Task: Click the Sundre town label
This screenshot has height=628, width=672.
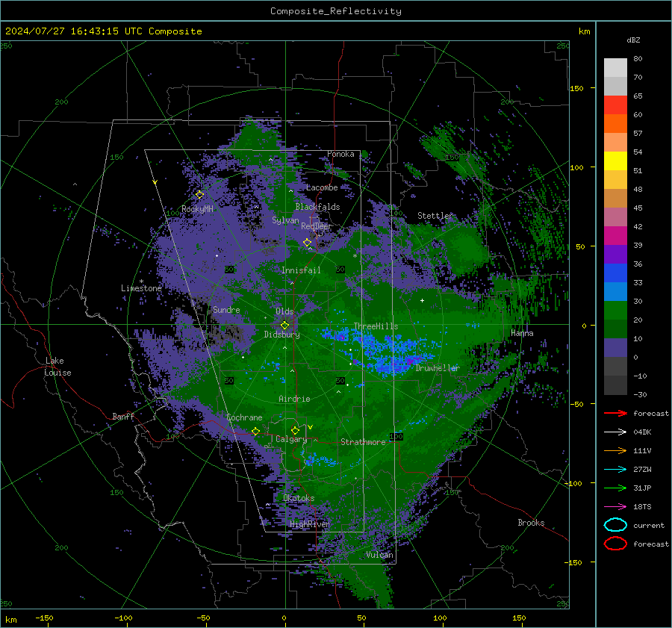Action: (226, 310)
